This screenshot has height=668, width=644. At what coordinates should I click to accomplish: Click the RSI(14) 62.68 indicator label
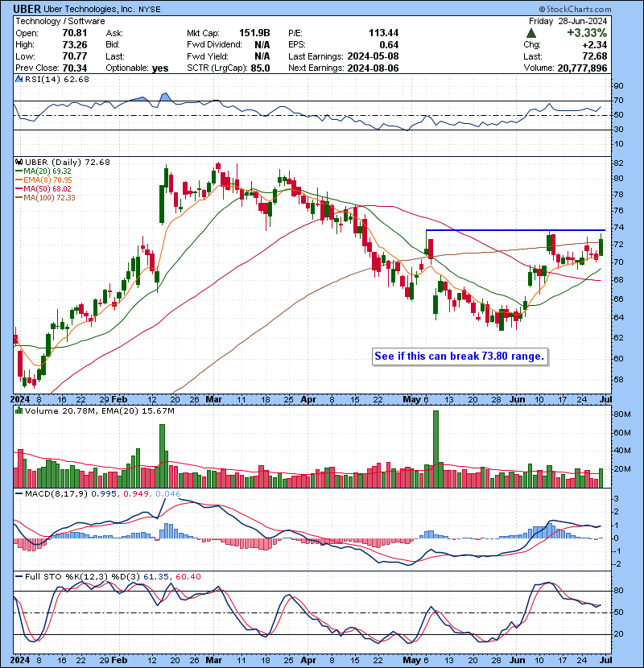[x=57, y=79]
